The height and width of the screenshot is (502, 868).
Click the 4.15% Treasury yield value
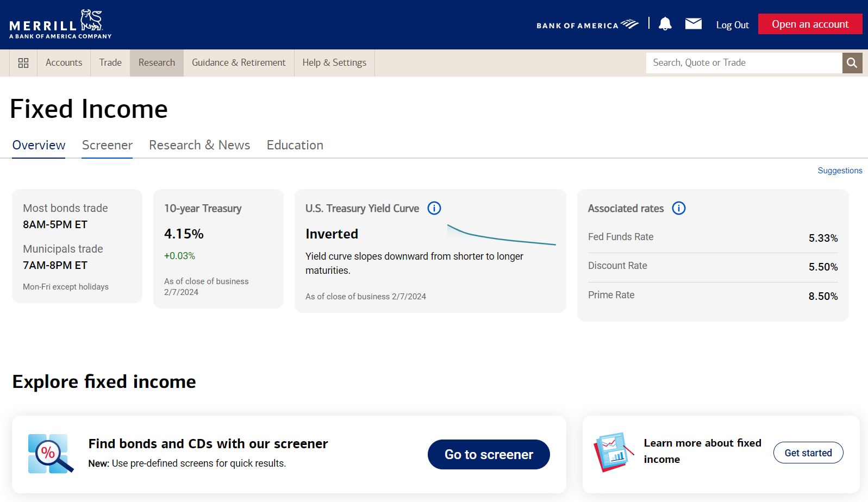click(184, 234)
